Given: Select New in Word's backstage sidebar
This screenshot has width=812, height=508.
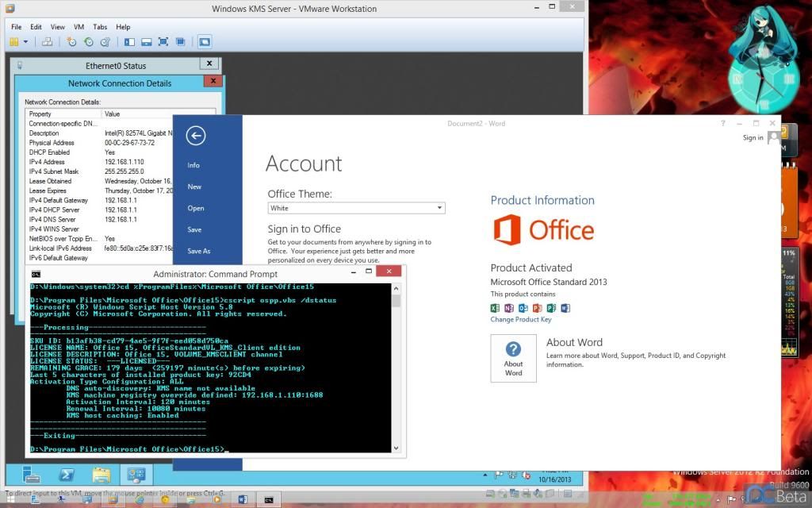Looking at the screenshot, I should (x=195, y=187).
